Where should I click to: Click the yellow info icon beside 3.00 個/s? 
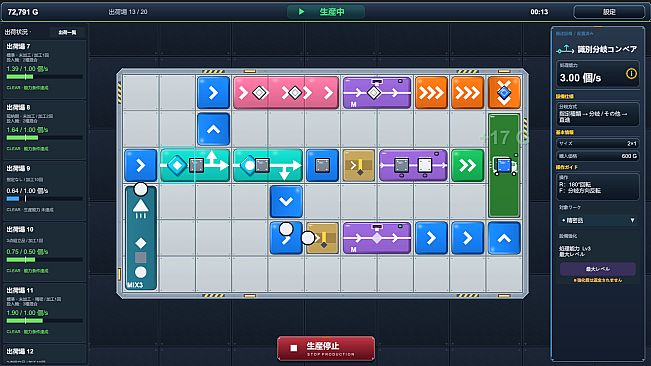click(631, 74)
